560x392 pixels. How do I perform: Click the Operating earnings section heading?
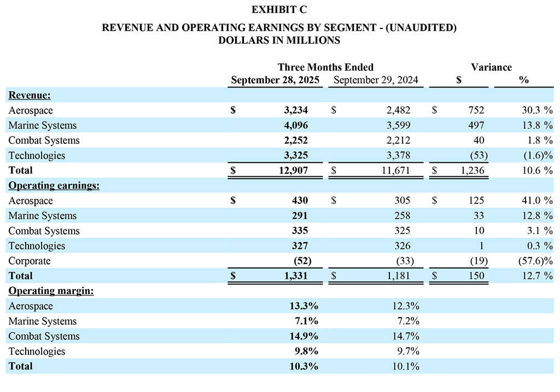[54, 185]
